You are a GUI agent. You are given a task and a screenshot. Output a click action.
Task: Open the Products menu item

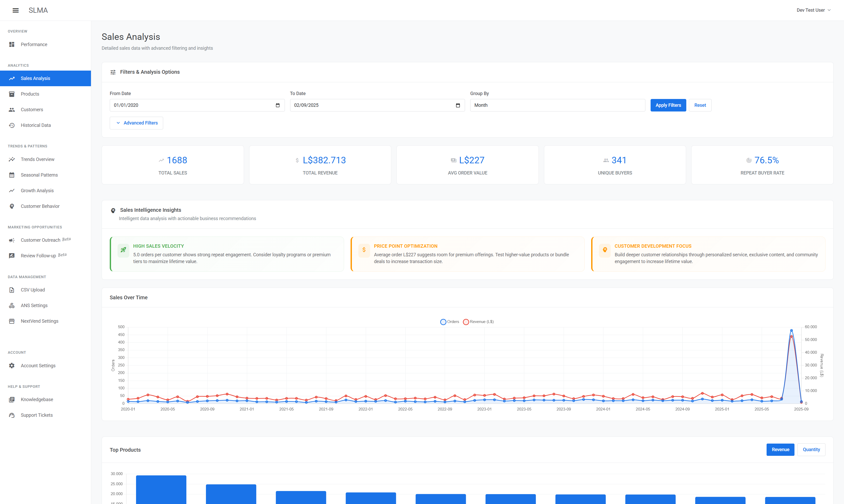pos(46,94)
